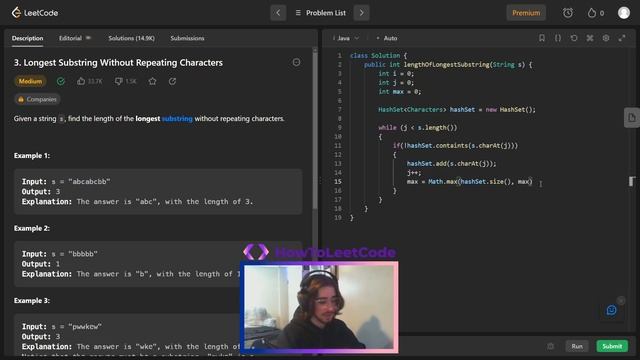Click the feedback chat bubble icon
Screen dimensions: 640x360
[x=611, y=310]
